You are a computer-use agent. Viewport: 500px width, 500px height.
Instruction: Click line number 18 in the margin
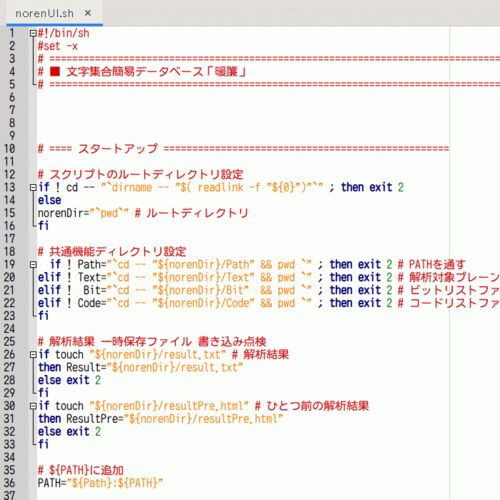click(x=10, y=252)
